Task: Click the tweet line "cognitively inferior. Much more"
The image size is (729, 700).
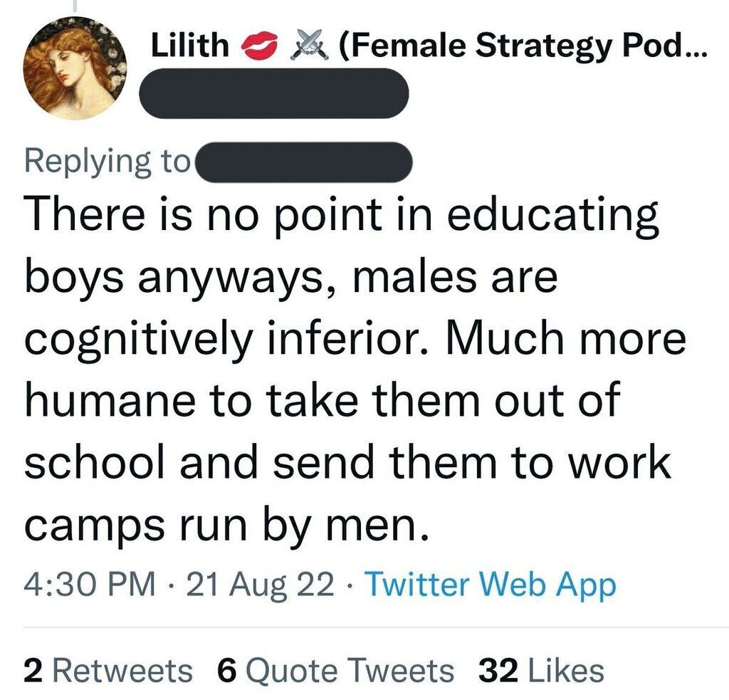Action: (x=355, y=340)
